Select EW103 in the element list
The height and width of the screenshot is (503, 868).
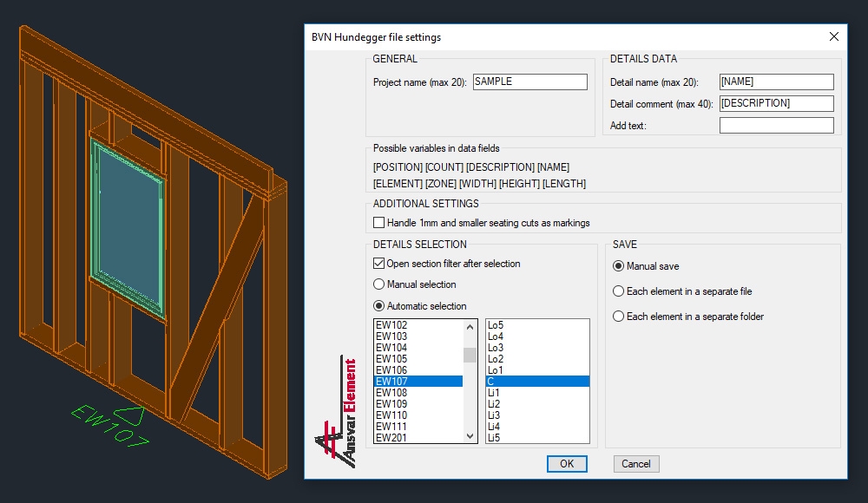(418, 336)
